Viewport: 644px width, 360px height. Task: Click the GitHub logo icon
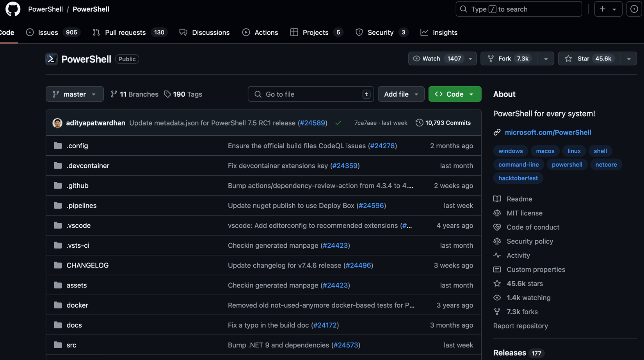pos(13,9)
